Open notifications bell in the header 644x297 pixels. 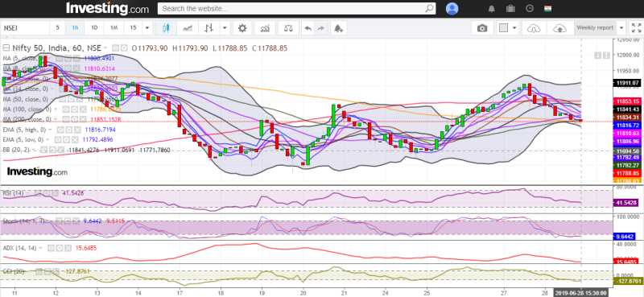coord(492,8)
